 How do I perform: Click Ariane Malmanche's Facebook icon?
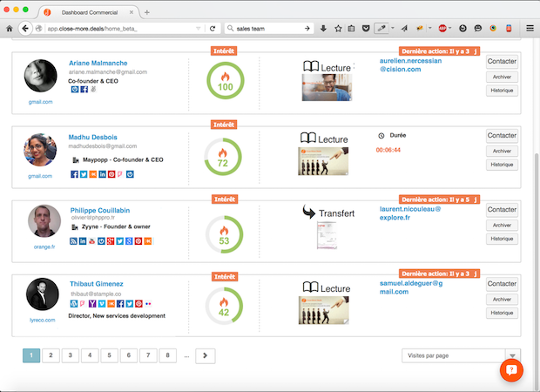[x=84, y=90]
